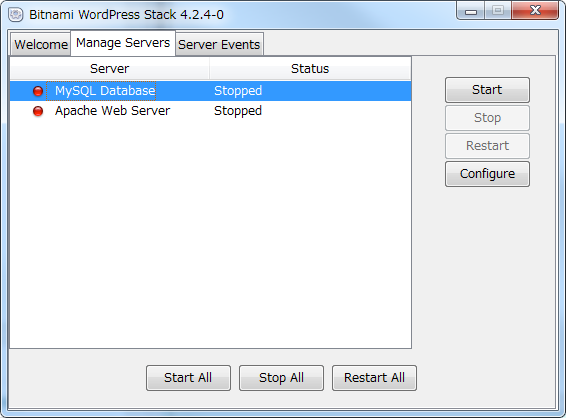Screen dimensions: 566x418
Task: Select the Apache Web Server row
Action: coord(210,111)
